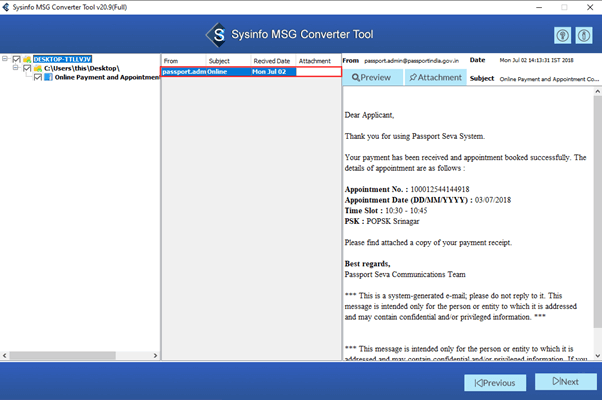Toggle the C:\Users\this\Desktop\ checkbox
602x400 pixels.
(27, 68)
